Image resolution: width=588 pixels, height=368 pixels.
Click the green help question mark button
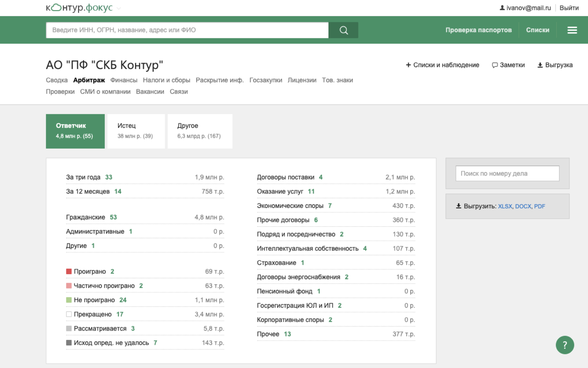565,345
